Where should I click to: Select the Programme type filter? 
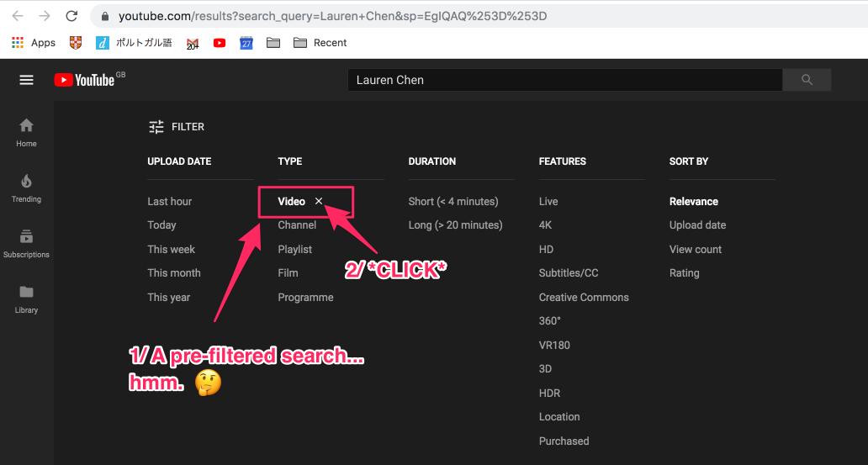(x=305, y=298)
